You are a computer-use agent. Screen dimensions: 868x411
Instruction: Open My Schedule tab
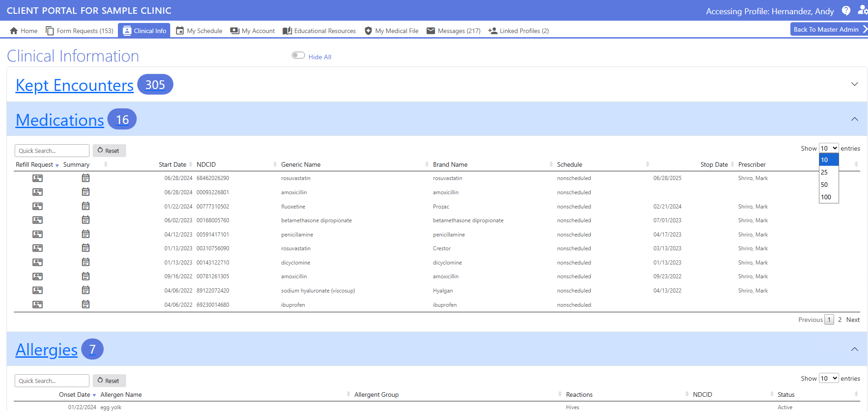click(199, 31)
